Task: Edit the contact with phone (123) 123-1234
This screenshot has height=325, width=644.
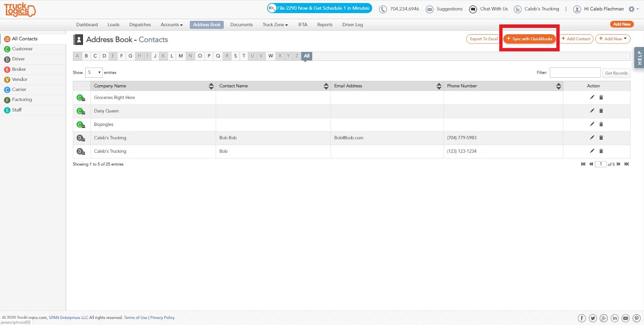Action: [x=592, y=151]
